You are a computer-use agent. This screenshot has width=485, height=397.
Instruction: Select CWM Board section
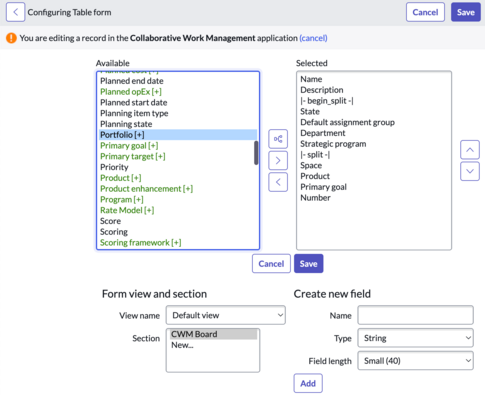[x=213, y=334]
